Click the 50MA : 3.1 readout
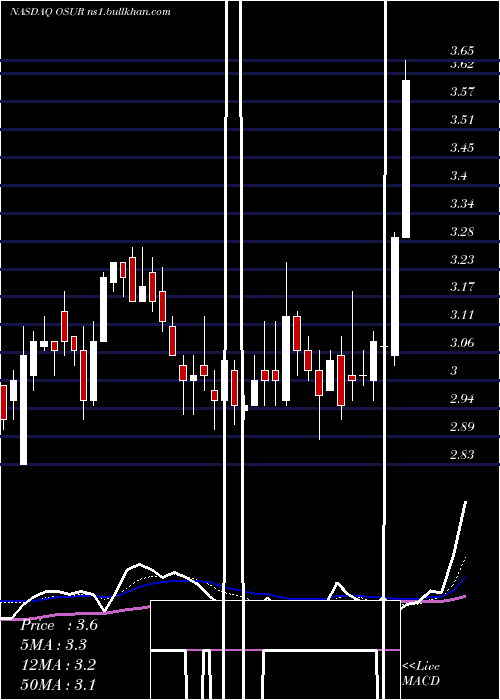Screen dimensions: 500x700 tap(58, 684)
